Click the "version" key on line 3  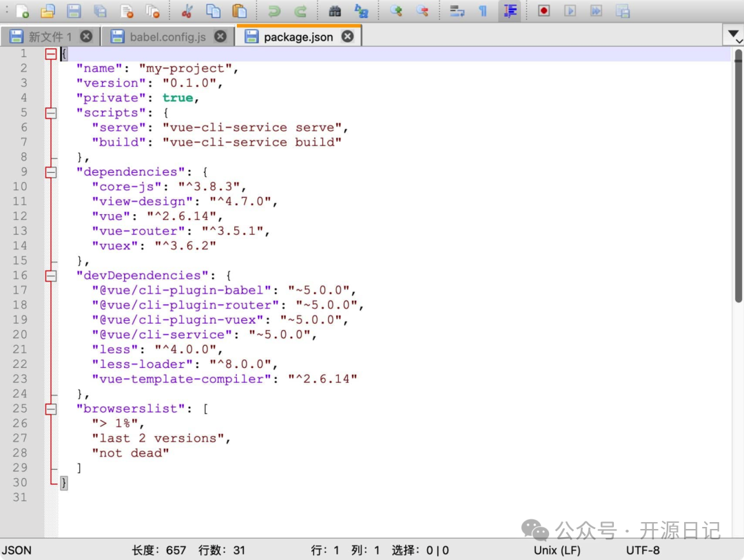point(111,83)
